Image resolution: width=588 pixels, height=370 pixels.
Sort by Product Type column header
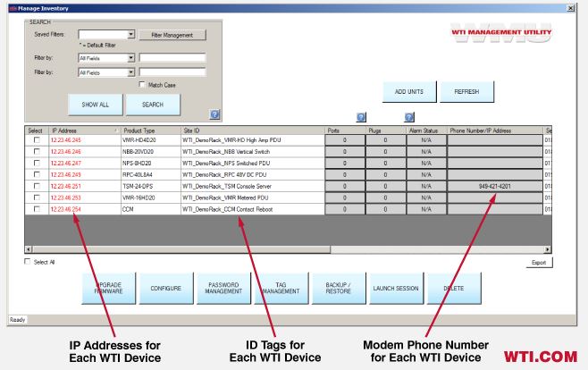(x=151, y=130)
